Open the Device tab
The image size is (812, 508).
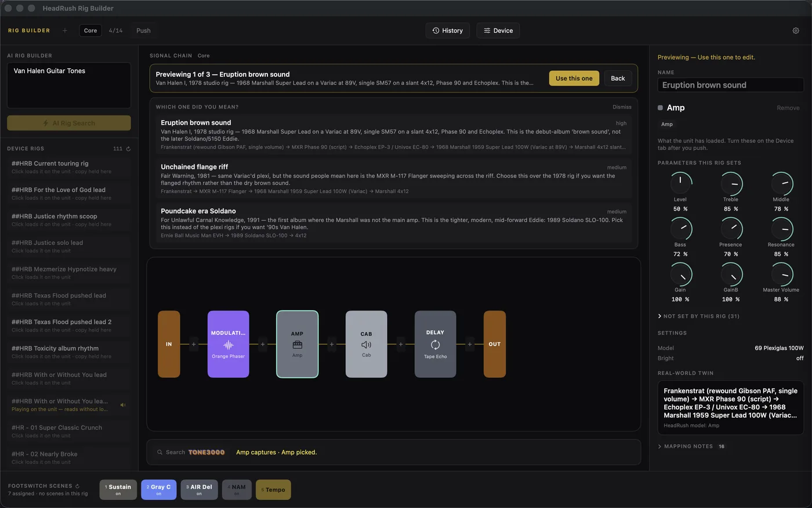point(498,31)
